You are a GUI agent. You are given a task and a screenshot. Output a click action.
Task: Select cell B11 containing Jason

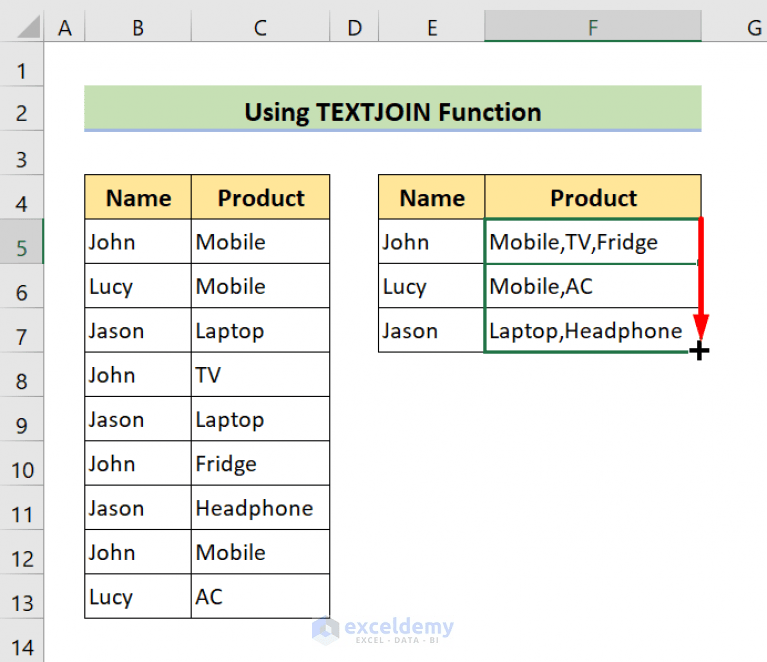pyautogui.click(x=138, y=507)
